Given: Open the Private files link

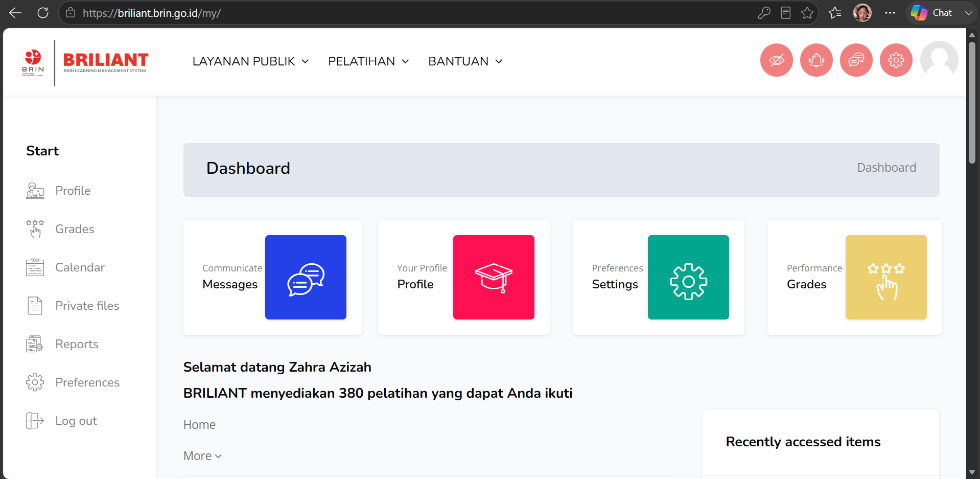Looking at the screenshot, I should (x=87, y=306).
